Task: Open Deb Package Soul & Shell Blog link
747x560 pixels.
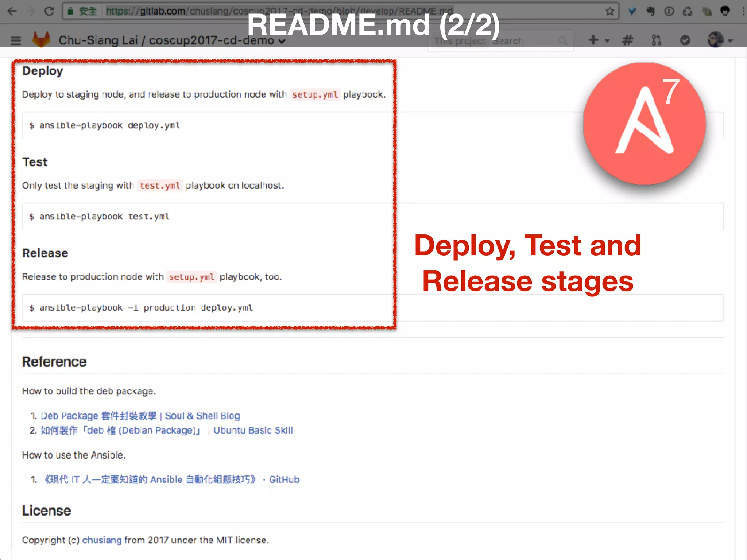Action: (x=140, y=416)
